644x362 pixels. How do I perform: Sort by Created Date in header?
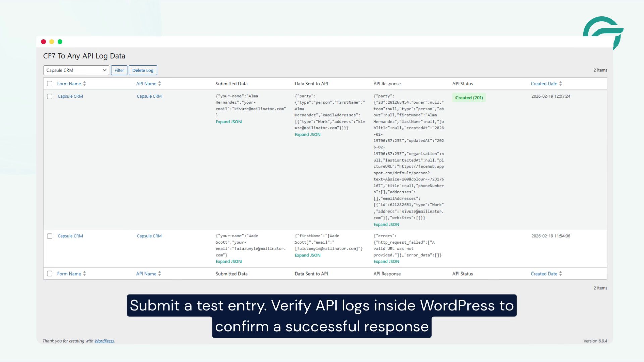click(x=544, y=84)
